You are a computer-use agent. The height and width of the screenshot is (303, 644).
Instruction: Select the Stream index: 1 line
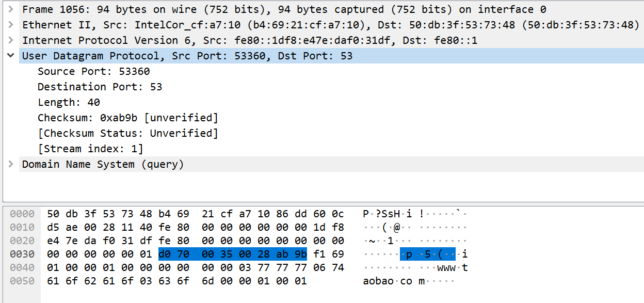[90, 149]
